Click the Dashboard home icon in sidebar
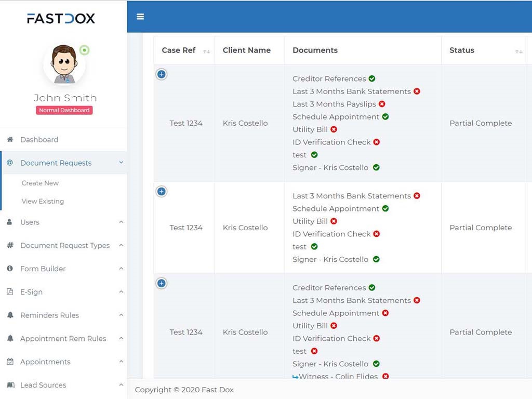 10,140
